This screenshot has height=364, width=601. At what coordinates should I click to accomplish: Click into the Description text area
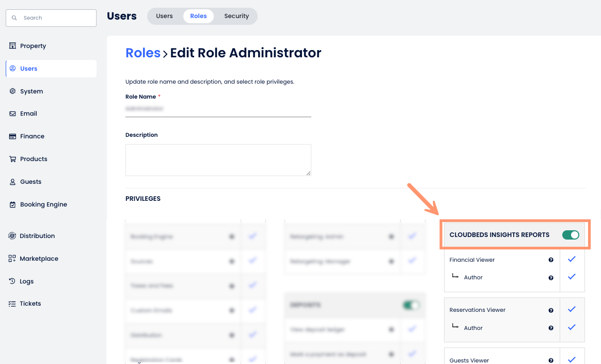tap(218, 160)
